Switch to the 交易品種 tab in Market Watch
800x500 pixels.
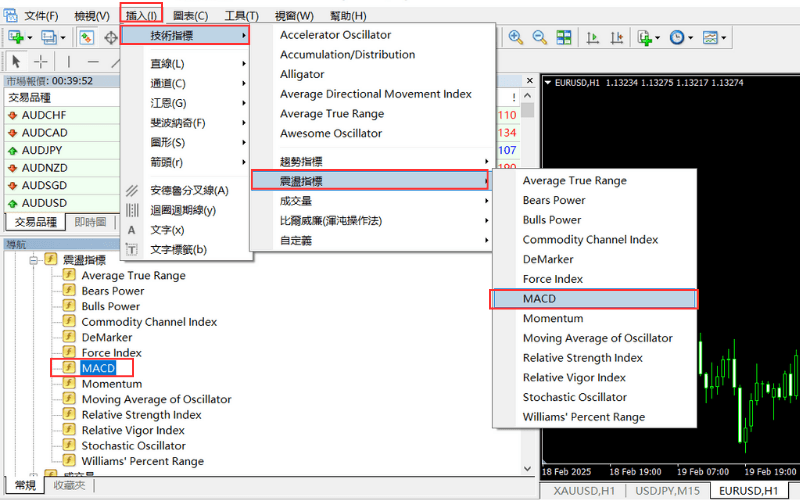click(x=35, y=222)
